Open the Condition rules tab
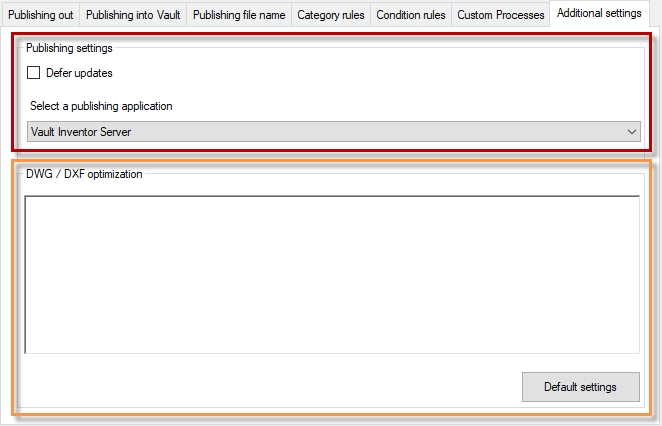 (x=410, y=15)
